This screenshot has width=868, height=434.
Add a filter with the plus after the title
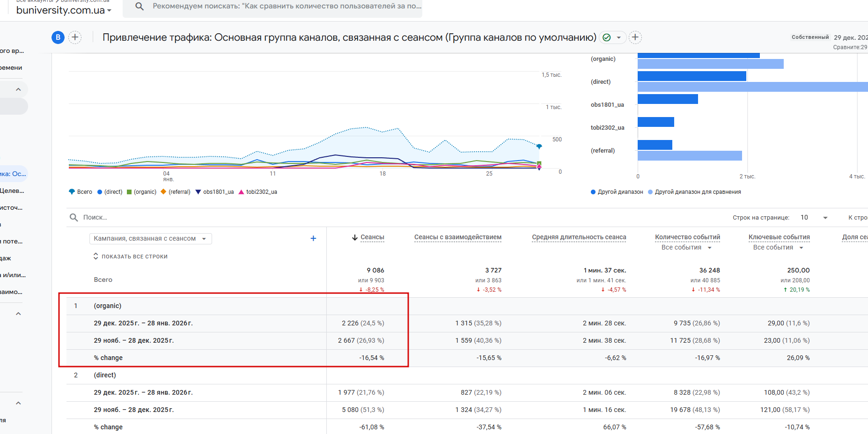(635, 37)
